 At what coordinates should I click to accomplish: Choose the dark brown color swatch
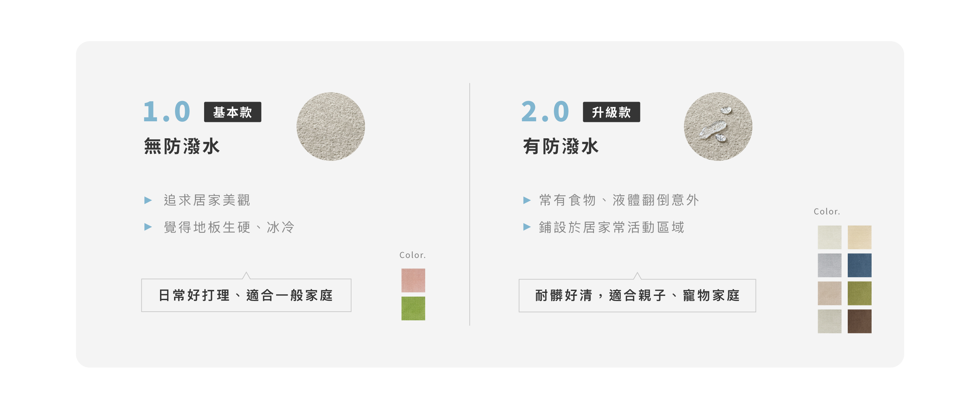coord(859,321)
